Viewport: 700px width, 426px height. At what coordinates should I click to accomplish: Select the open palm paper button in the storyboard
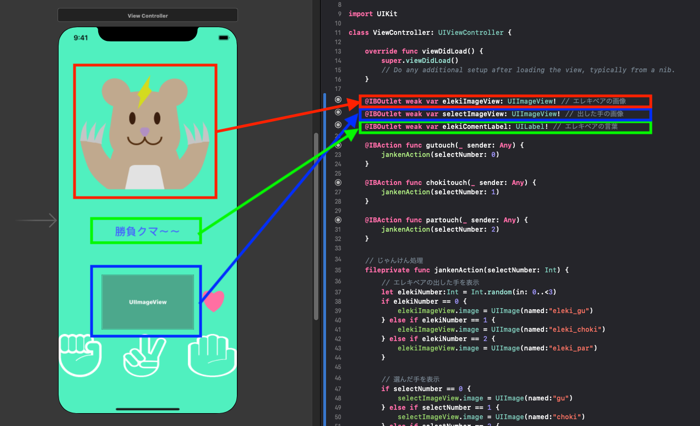212,355
